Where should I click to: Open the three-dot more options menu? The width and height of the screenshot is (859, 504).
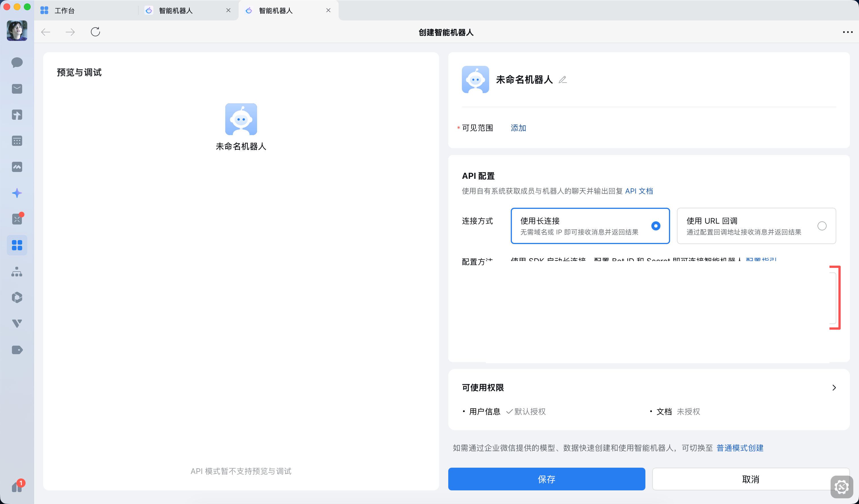coord(847,32)
